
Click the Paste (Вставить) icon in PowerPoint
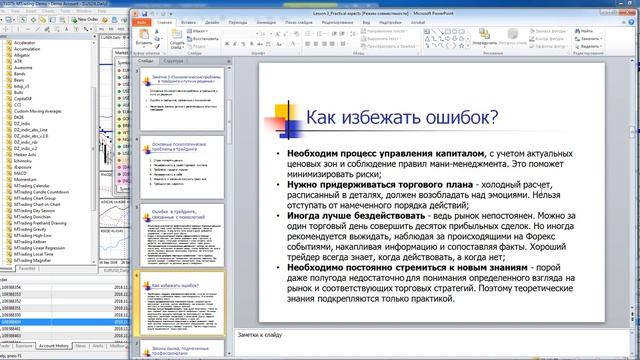click(x=144, y=35)
